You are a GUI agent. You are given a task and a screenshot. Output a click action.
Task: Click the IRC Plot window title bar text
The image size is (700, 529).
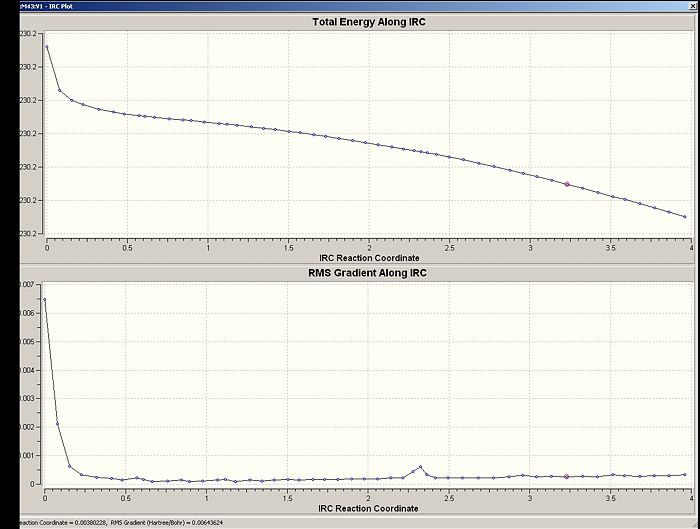coord(46,6)
